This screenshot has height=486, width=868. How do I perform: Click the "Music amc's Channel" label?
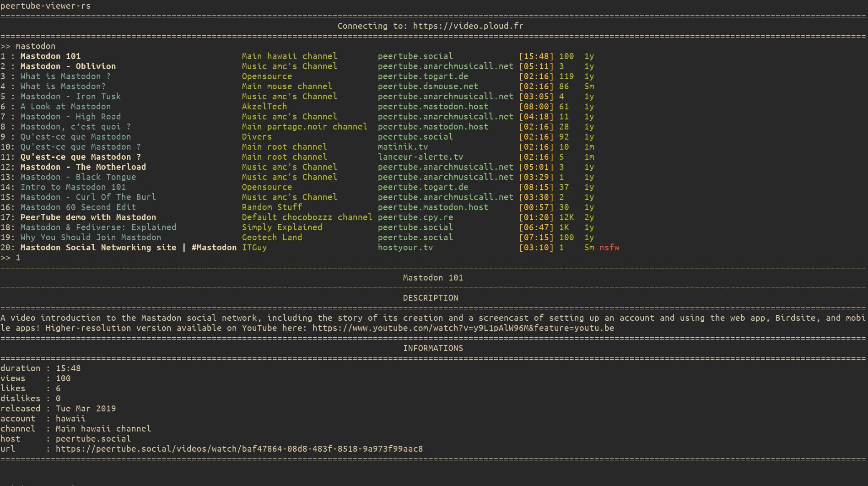click(x=290, y=66)
